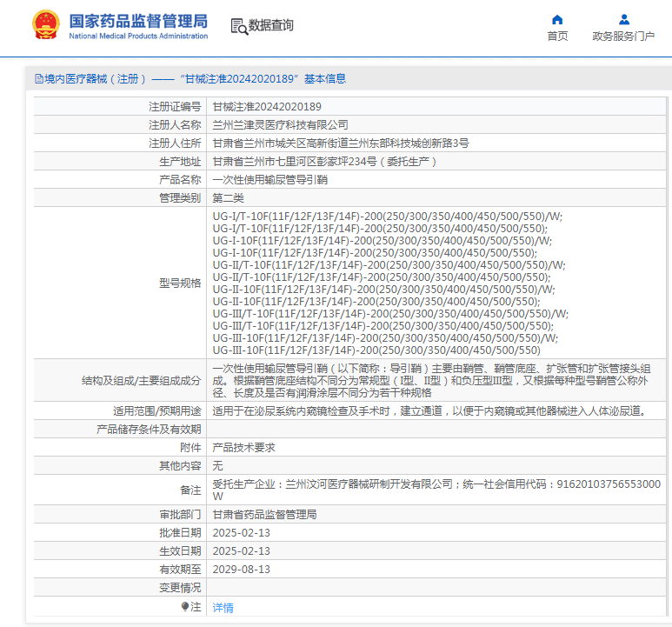Click 国家药品监督管理局 site title
The height and width of the screenshot is (627, 672).
click(x=138, y=21)
